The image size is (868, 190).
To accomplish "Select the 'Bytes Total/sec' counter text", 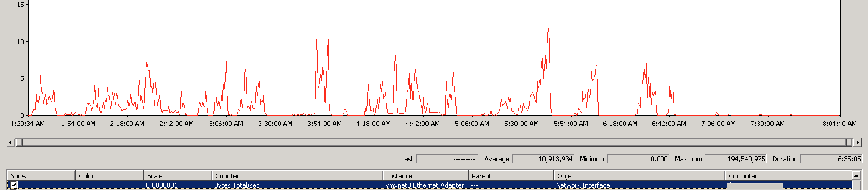I will 237,185.
